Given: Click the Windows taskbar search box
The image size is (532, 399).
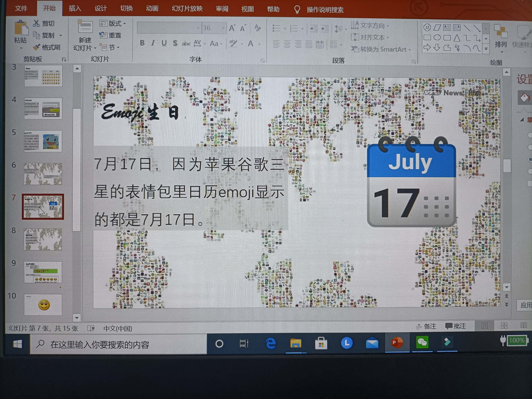Looking at the screenshot, I should pyautogui.click(x=118, y=344).
